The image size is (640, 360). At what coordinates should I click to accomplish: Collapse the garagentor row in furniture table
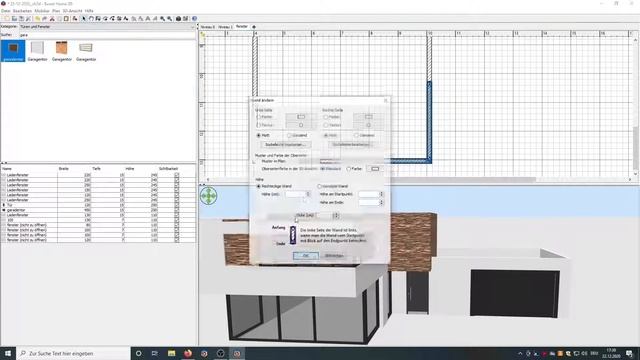pos(4,210)
